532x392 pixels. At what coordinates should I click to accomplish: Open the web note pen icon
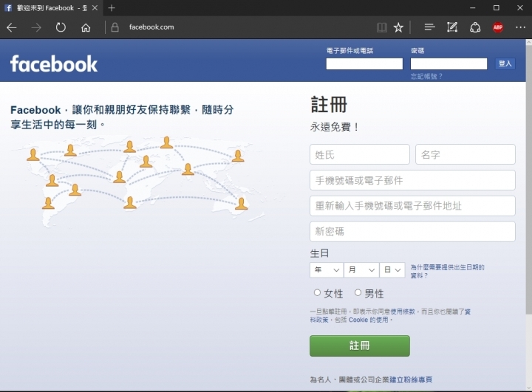click(x=452, y=27)
